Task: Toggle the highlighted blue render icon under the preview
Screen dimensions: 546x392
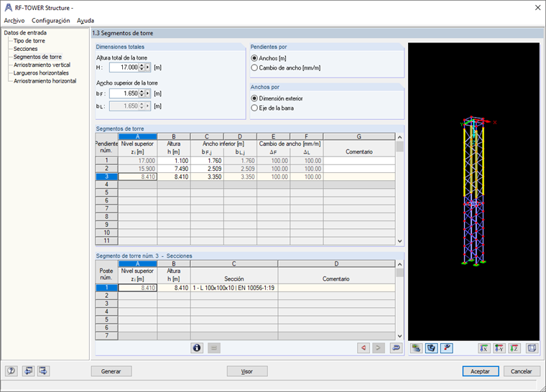Action: coord(432,348)
